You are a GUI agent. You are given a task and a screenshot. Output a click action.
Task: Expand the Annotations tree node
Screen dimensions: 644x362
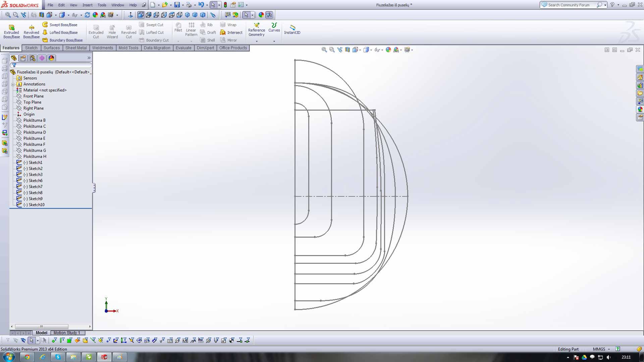[x=13, y=84]
